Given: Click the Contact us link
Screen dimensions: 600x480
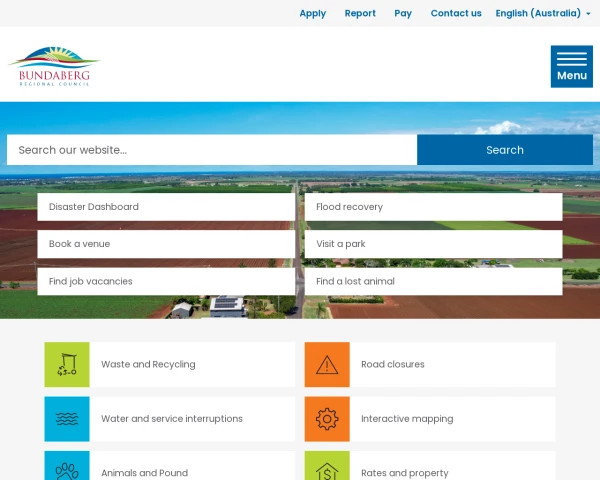Looking at the screenshot, I should [x=456, y=13].
